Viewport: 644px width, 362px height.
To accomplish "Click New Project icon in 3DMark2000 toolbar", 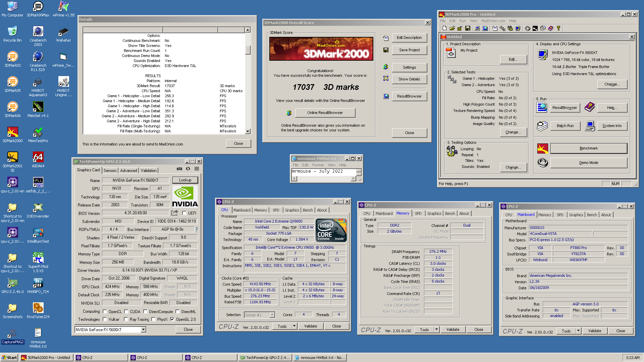I will coord(444,28).
